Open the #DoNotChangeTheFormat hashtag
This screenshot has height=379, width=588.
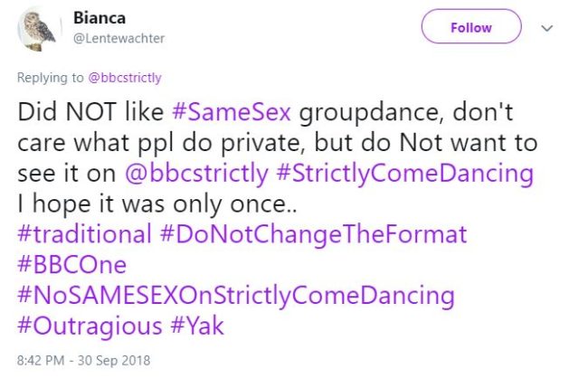[313, 234]
